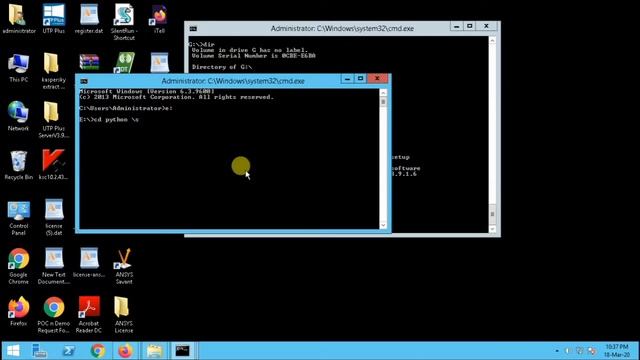Click "Volume in drive G has no label" line
The height and width of the screenshot is (360, 640).
(249, 50)
